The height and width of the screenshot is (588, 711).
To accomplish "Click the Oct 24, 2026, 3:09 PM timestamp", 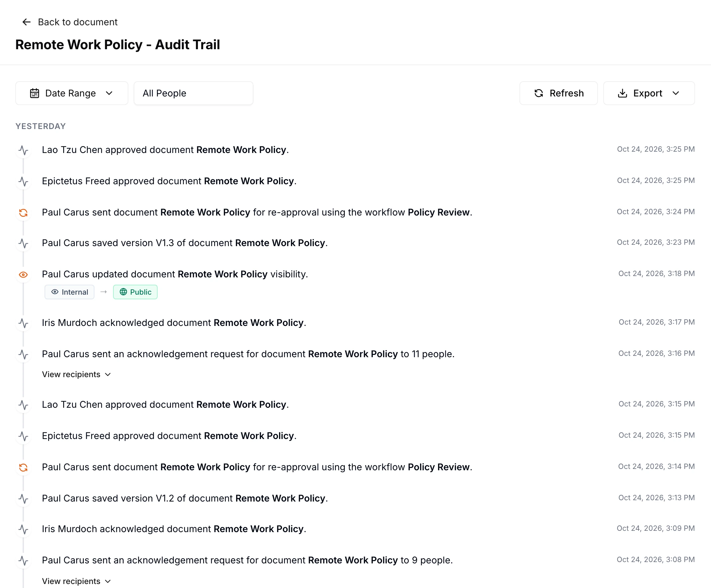I will (x=656, y=528).
